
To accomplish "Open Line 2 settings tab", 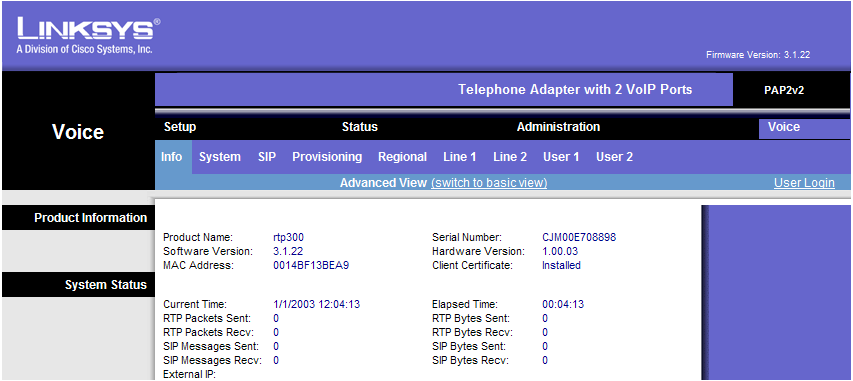I will coord(510,157).
